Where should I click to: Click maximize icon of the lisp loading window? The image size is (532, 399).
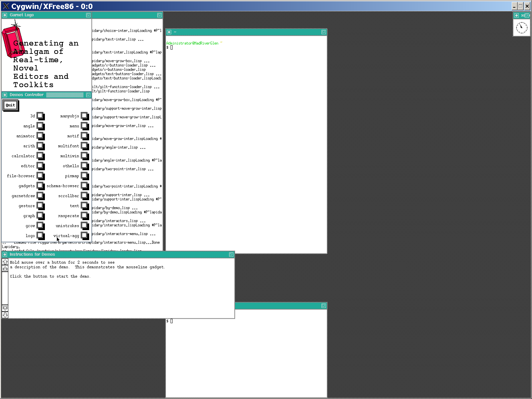(x=159, y=15)
